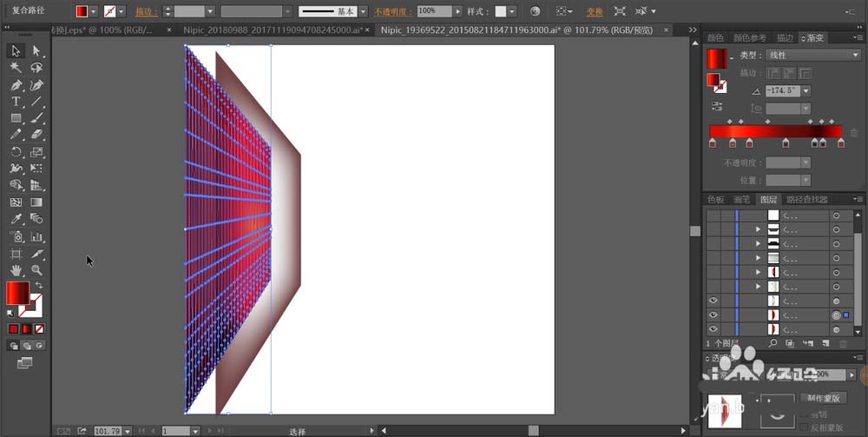The image size is (868, 437).
Task: Click the large Fill swatch in toolbox
Action: (17, 294)
